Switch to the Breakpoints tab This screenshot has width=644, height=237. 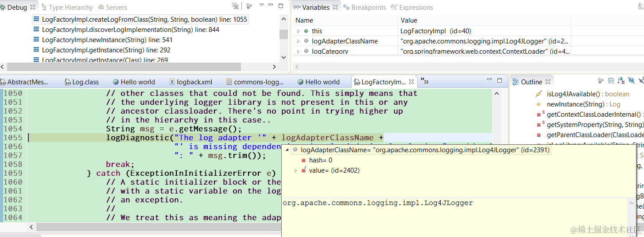coord(365,8)
